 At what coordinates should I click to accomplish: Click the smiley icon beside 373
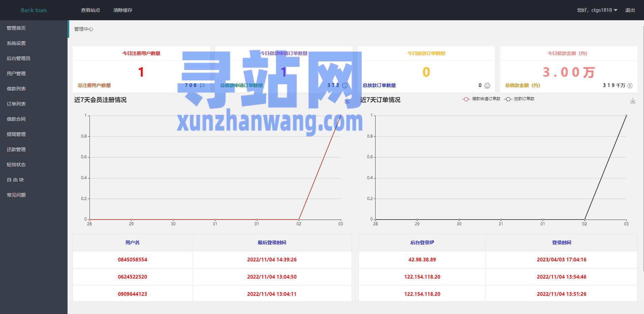345,86
